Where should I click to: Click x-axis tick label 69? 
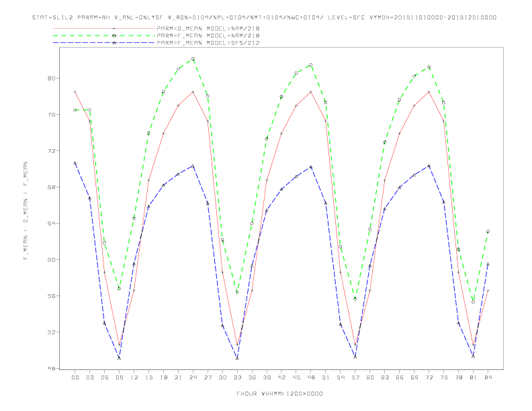click(414, 377)
